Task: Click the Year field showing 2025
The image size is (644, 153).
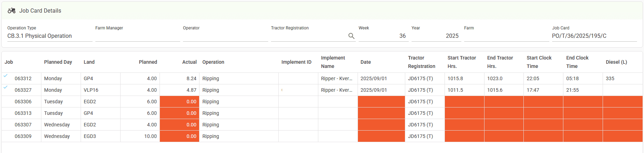Action: coord(436,36)
